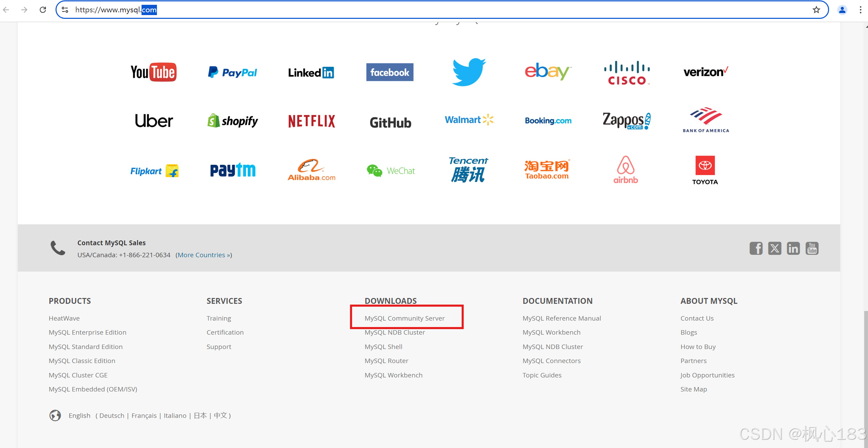Viewport: 868px width, 448px height.
Task: Open the MySQL Reference Manual link
Action: pyautogui.click(x=561, y=318)
